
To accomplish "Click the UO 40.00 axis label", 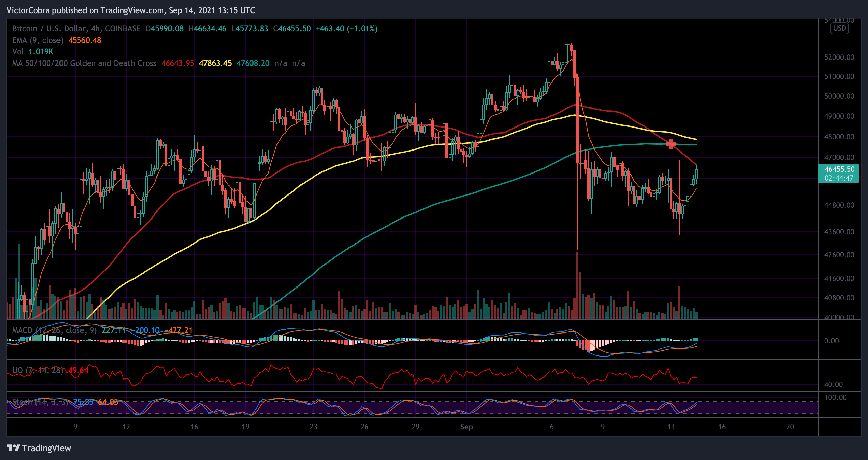I will (x=834, y=384).
